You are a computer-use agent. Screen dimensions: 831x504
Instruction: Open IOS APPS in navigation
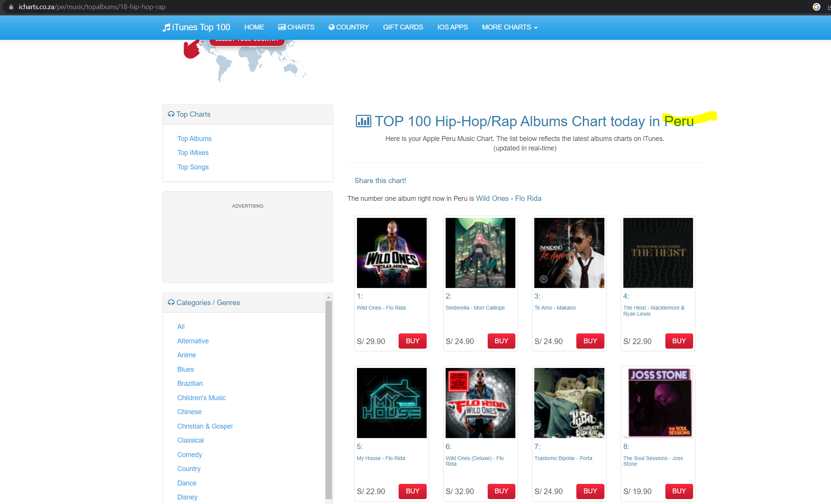[x=452, y=27]
